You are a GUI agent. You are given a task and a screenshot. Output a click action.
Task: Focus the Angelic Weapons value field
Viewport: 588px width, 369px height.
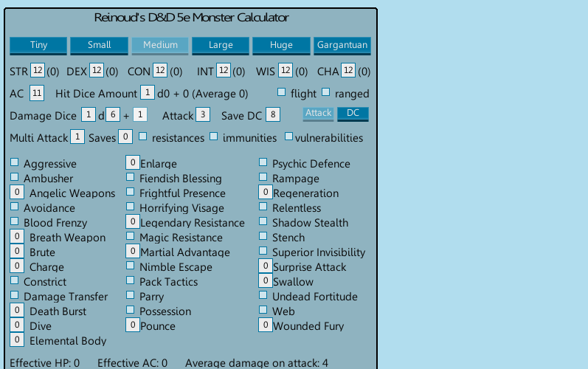point(17,192)
